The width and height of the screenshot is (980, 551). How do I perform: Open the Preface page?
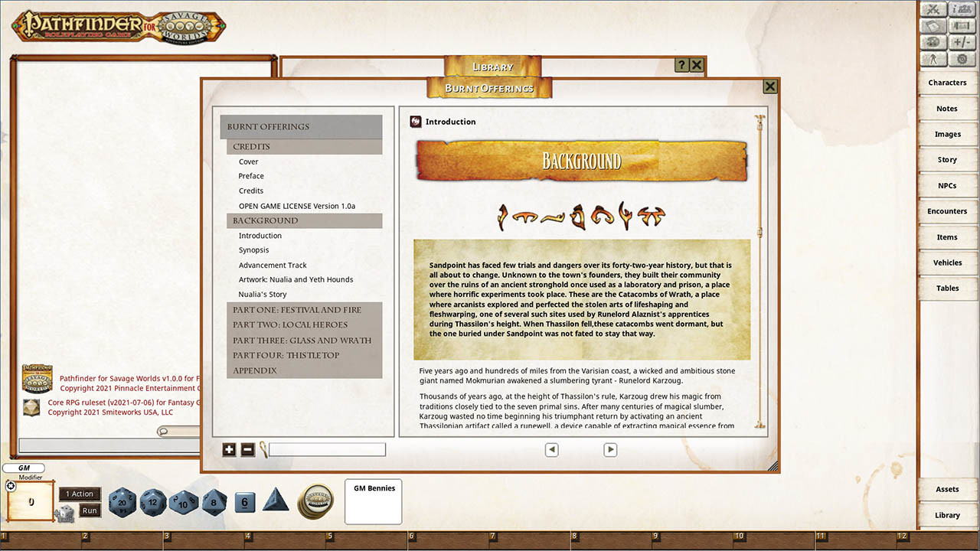pos(251,176)
